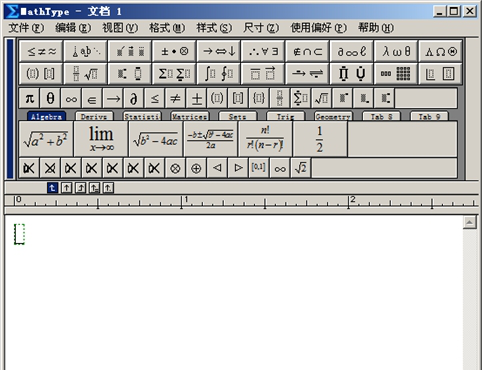Switch to the Statistics tab
The width and height of the screenshot is (482, 384).
pos(142,116)
